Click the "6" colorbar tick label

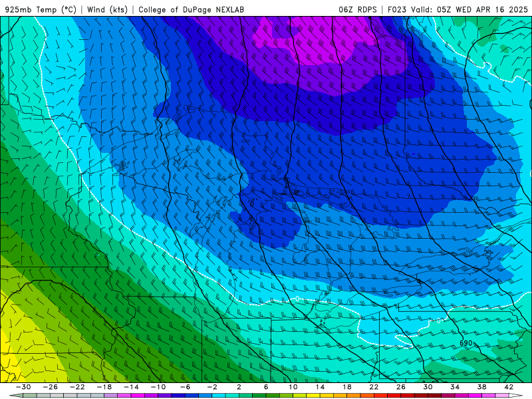[x=266, y=387]
